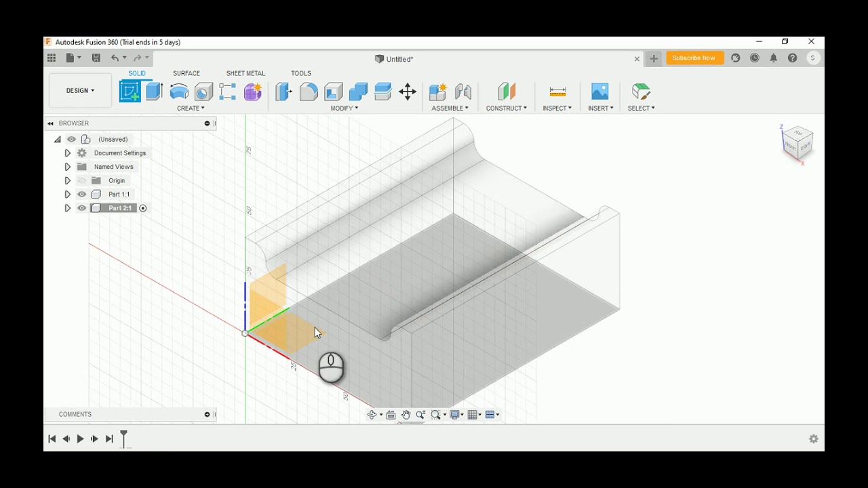Switch to the SHEET METAL tab
Viewport: 868px width, 488px height.
pos(245,73)
